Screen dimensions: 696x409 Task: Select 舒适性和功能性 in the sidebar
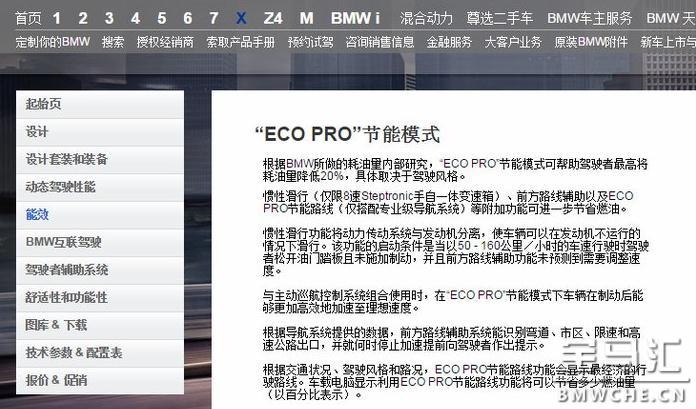[x=100, y=298]
